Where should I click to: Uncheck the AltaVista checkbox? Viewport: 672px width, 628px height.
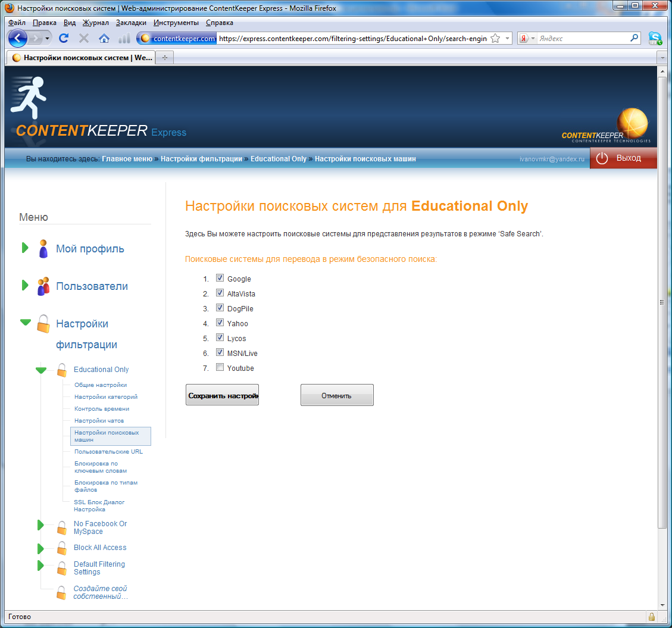(220, 293)
